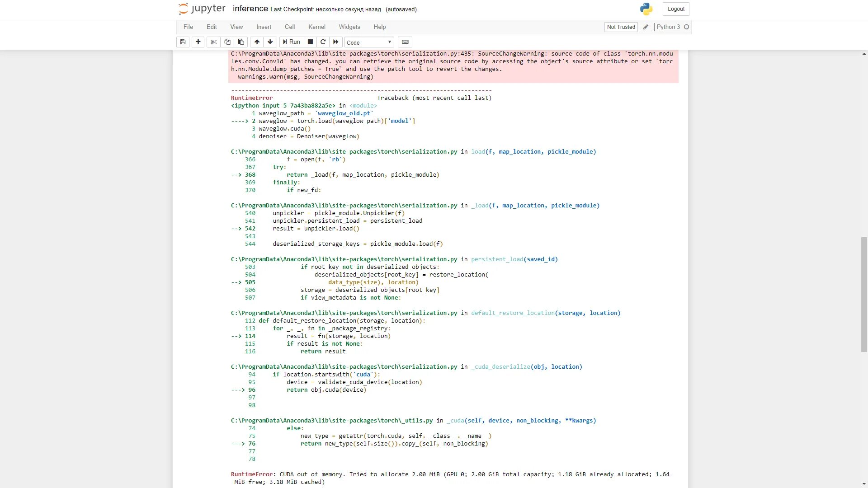Viewport: 868px width, 488px height.
Task: Click the Widgets menu item
Action: (349, 27)
